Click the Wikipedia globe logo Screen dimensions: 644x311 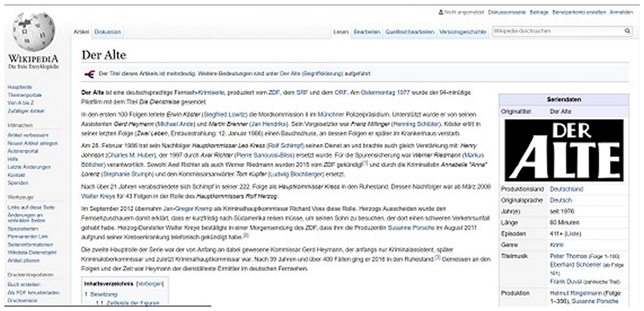(33, 32)
